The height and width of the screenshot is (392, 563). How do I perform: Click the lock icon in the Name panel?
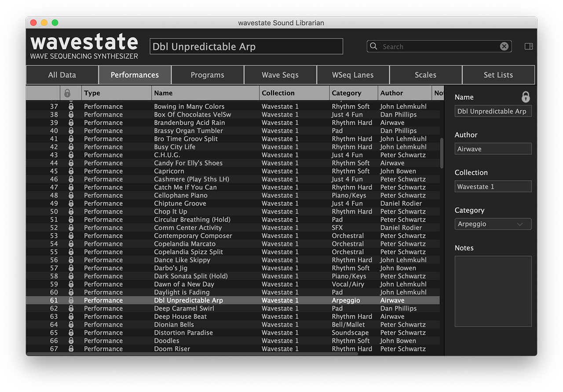(x=526, y=97)
